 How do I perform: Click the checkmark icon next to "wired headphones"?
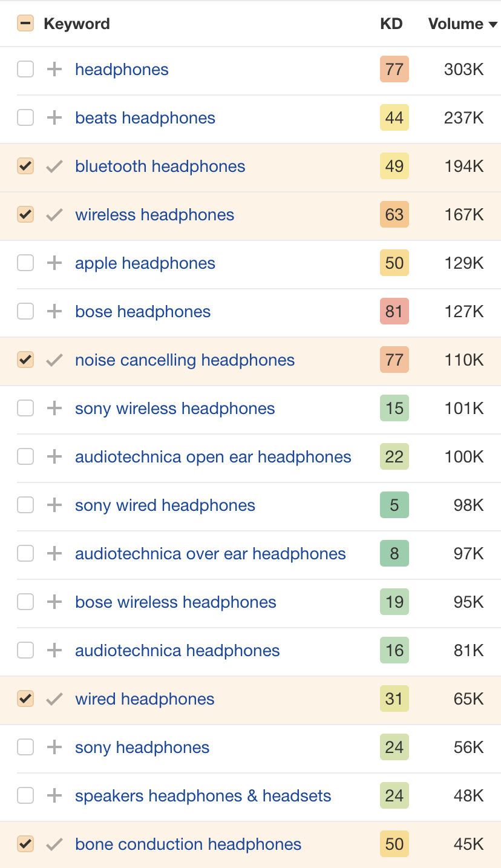[x=54, y=699]
